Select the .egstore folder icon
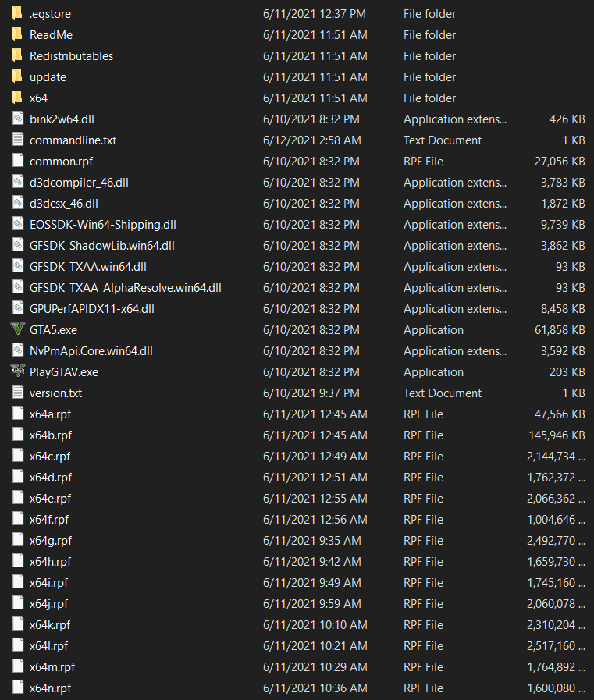This screenshot has height=700, width=594. (18, 14)
